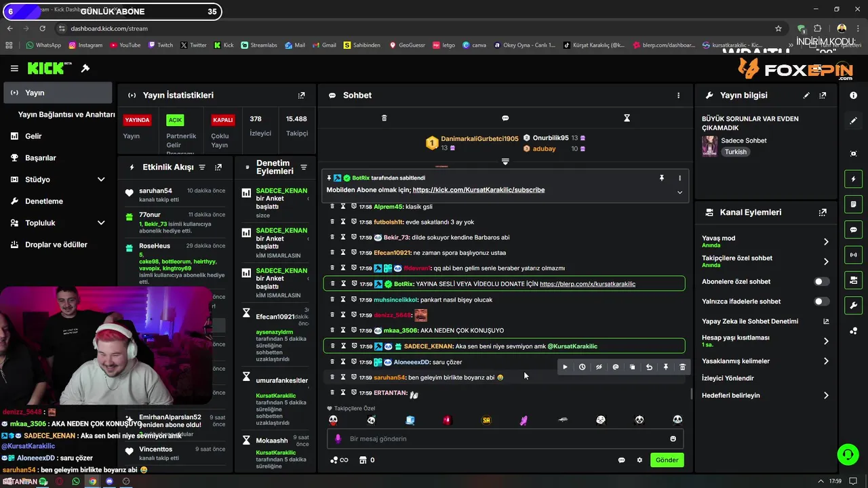The width and height of the screenshot is (868, 488).
Task: Open Droplar ve ödüller in the sidebar
Action: point(58,245)
